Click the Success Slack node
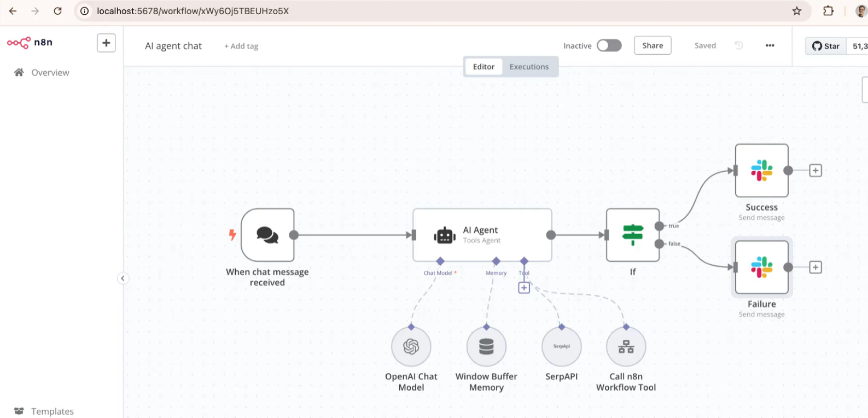868x418 pixels. click(x=761, y=171)
